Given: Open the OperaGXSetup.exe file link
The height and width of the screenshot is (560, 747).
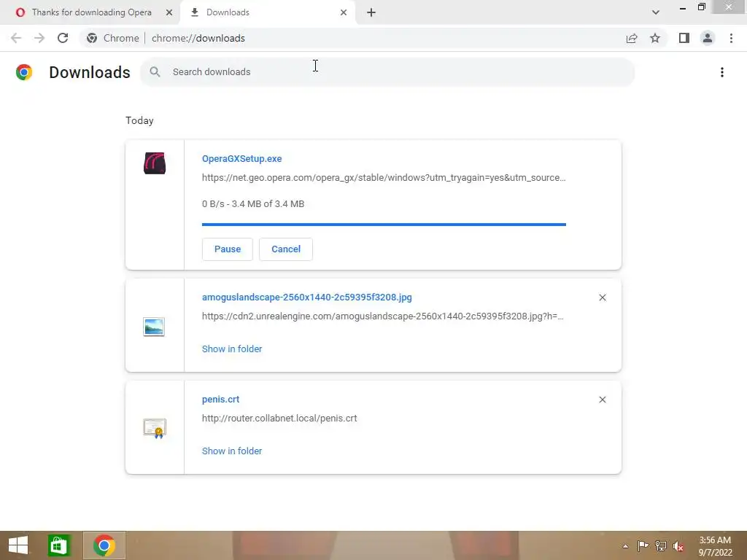Looking at the screenshot, I should click(x=242, y=158).
